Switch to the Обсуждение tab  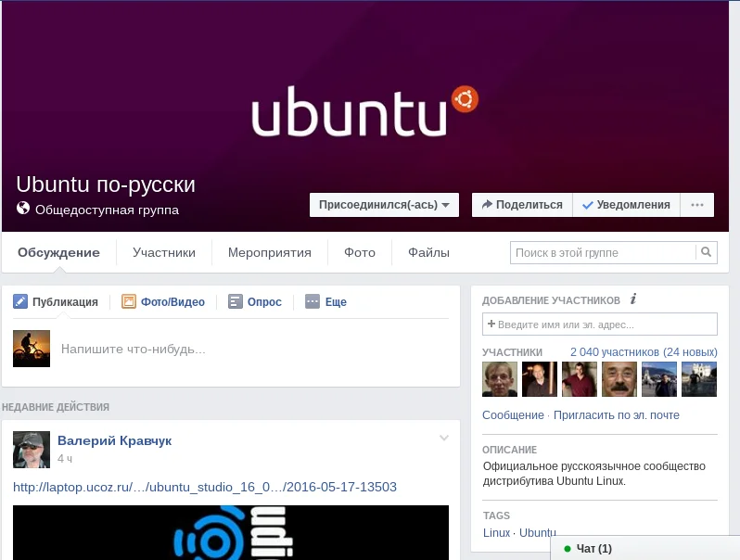coord(59,252)
